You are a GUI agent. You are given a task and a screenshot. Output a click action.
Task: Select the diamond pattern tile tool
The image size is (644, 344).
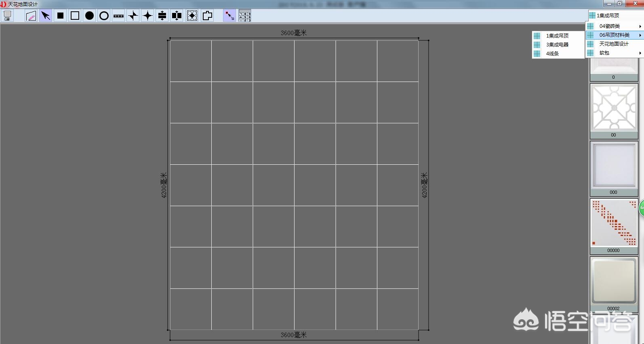pos(192,16)
